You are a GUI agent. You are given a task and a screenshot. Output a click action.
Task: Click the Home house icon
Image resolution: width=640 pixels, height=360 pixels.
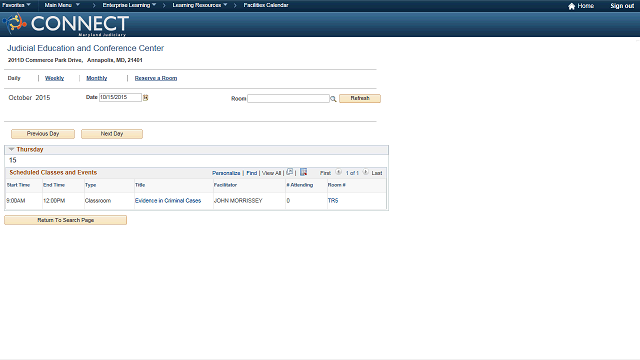tap(571, 6)
